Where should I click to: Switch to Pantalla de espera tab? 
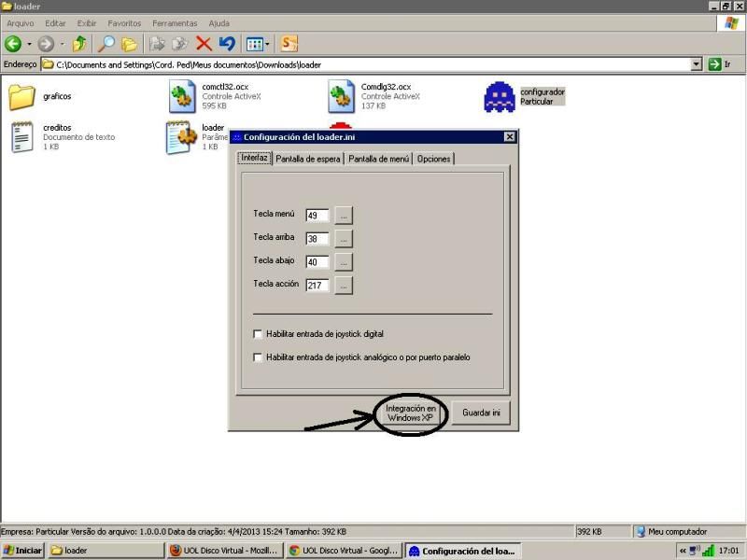pyautogui.click(x=308, y=159)
